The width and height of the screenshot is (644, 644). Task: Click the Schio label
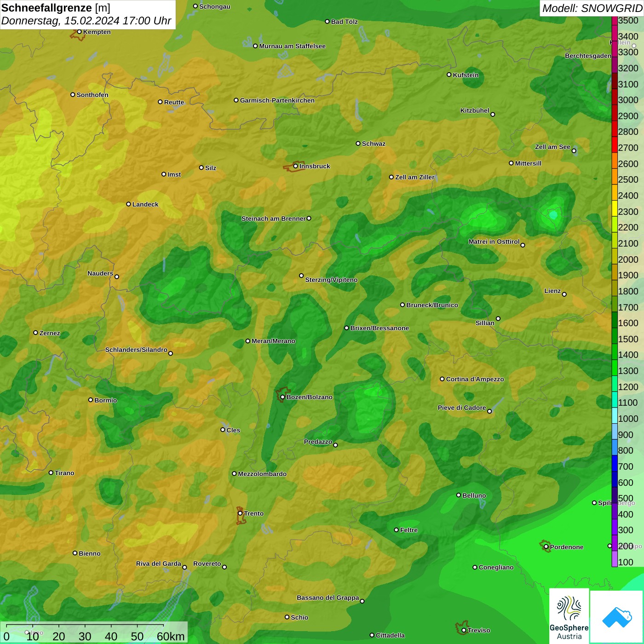tap(299, 617)
